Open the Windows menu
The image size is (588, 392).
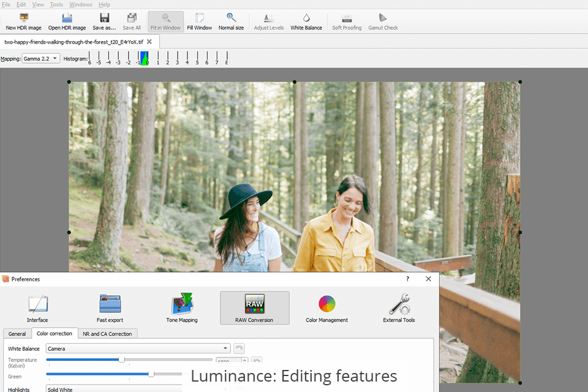(x=81, y=4)
